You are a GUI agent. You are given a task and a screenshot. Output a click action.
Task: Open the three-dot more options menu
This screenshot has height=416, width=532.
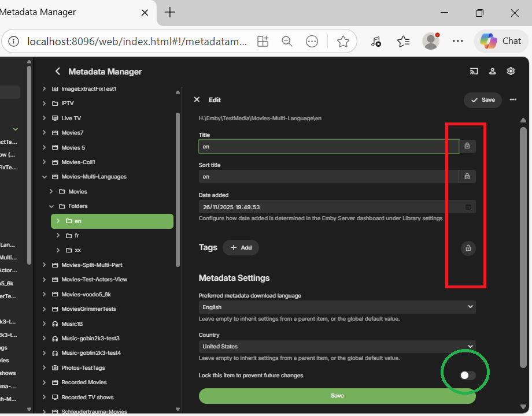click(x=513, y=99)
